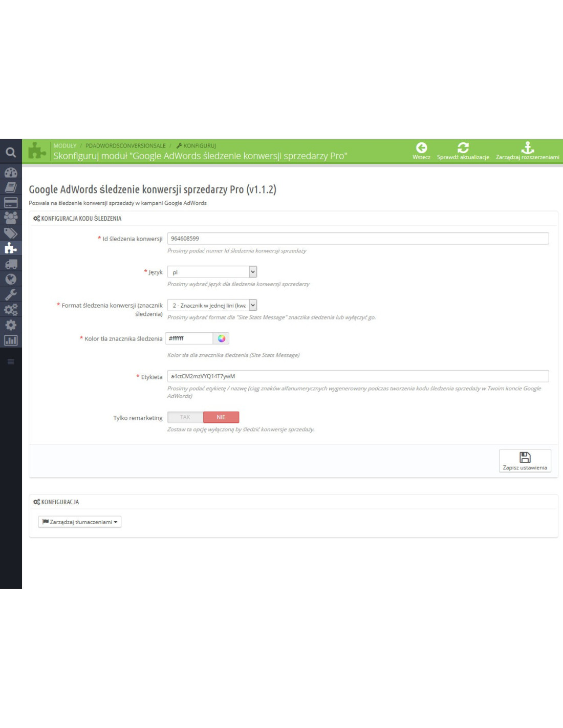The height and width of the screenshot is (728, 563).
Task: Focus the Etykieta input field
Action: point(358,376)
